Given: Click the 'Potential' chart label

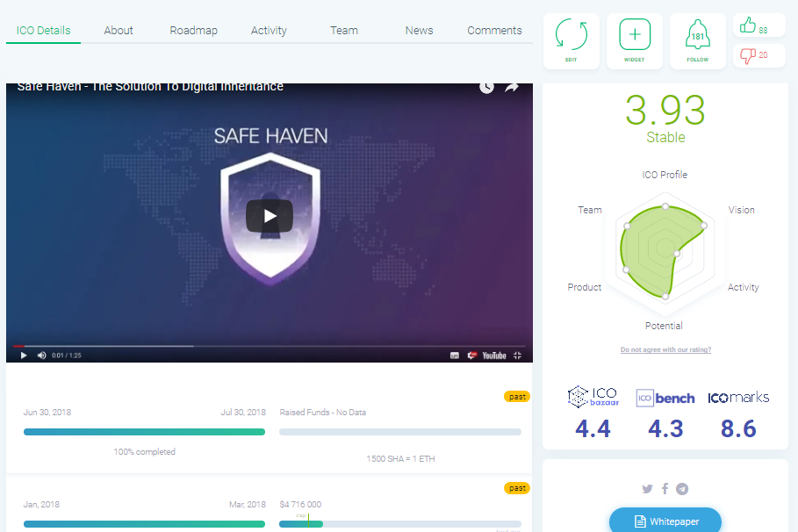Looking at the screenshot, I should click(x=664, y=326).
